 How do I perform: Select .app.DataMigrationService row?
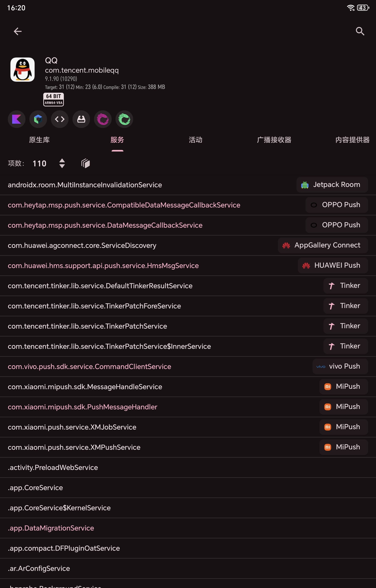click(188, 528)
